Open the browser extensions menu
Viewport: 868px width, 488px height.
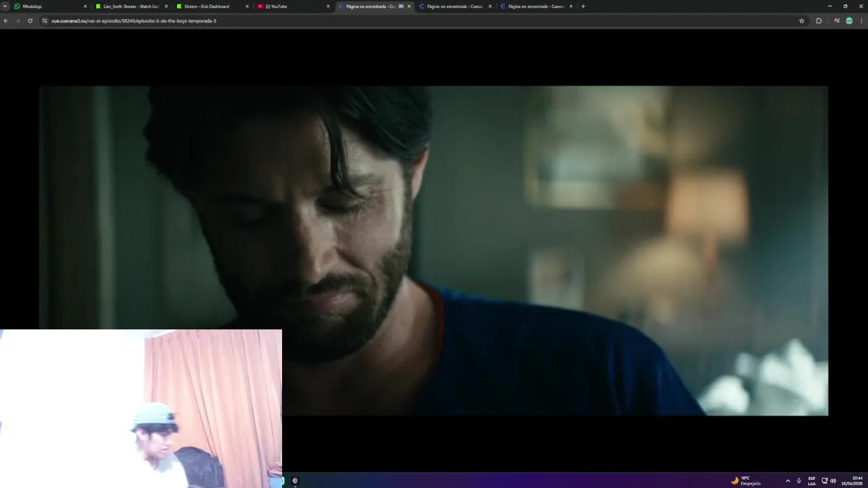(x=818, y=21)
